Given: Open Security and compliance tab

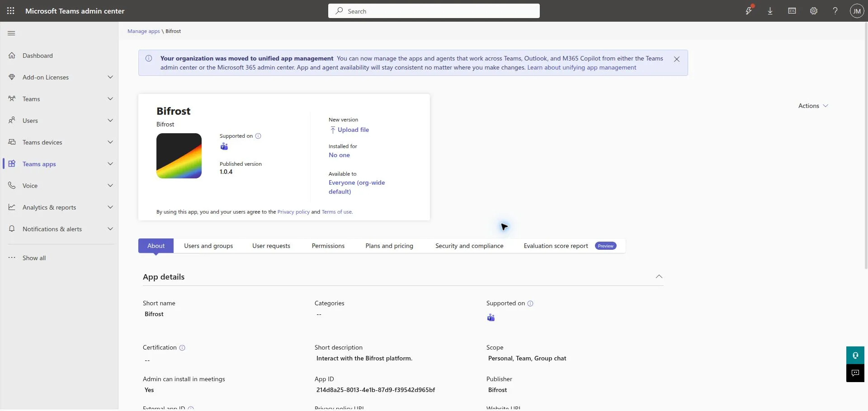Looking at the screenshot, I should point(469,246).
